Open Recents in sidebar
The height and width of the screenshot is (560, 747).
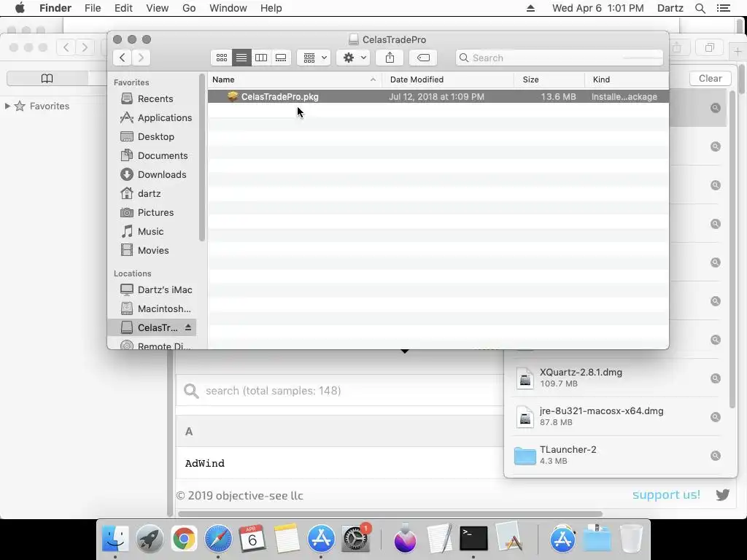click(x=155, y=98)
